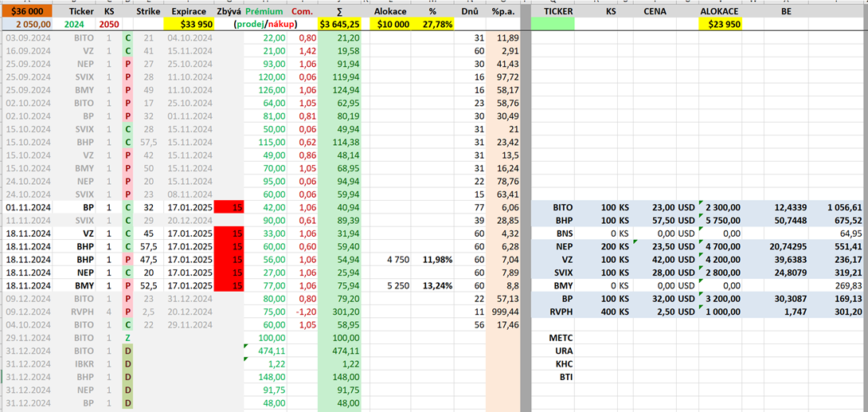Select the IBKR ticker cell
Screen dimensions: 868x412
tap(84, 363)
